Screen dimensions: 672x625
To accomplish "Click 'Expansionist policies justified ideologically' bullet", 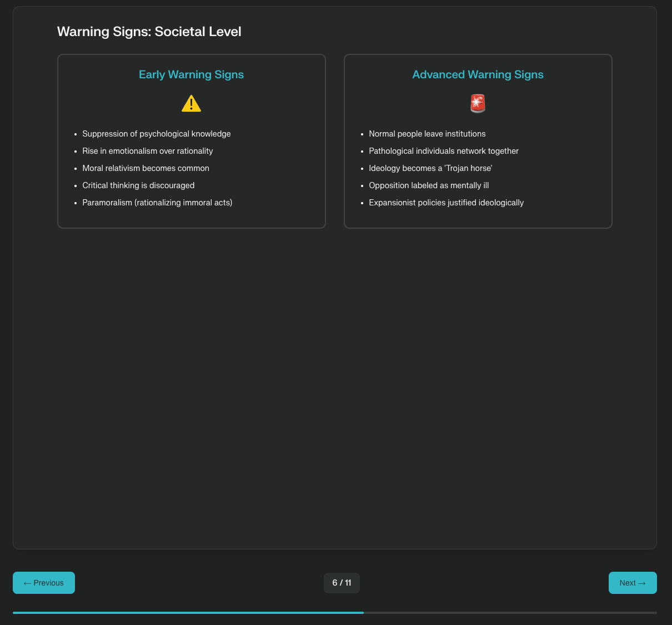I will 446,203.
